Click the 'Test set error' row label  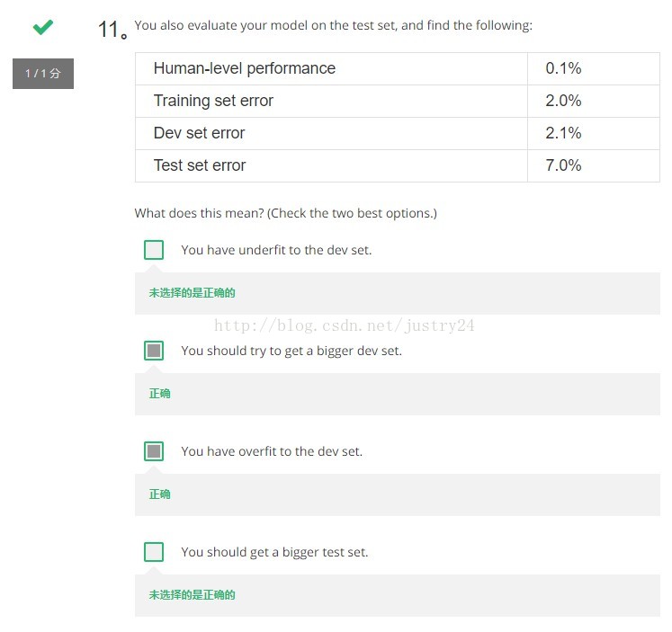tap(200, 165)
